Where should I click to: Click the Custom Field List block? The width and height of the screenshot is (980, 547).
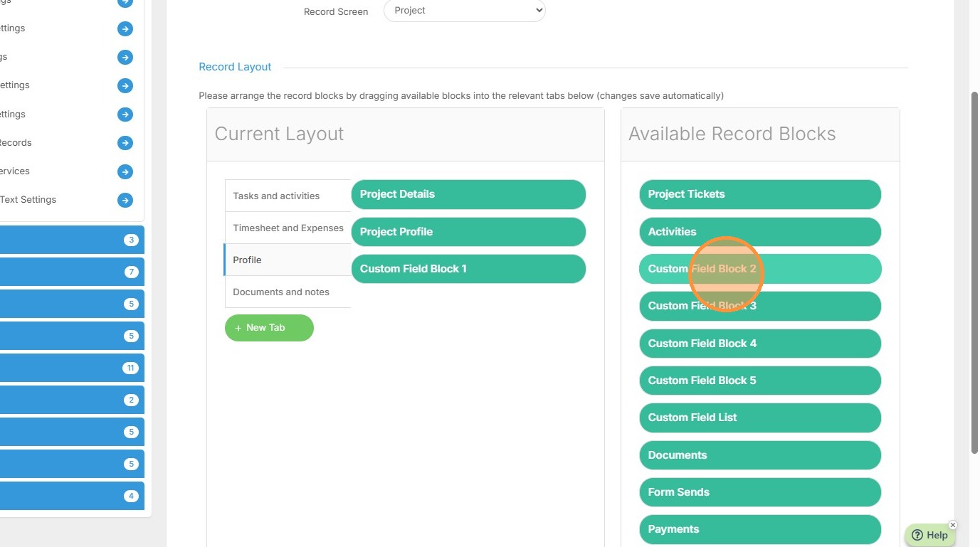click(759, 418)
